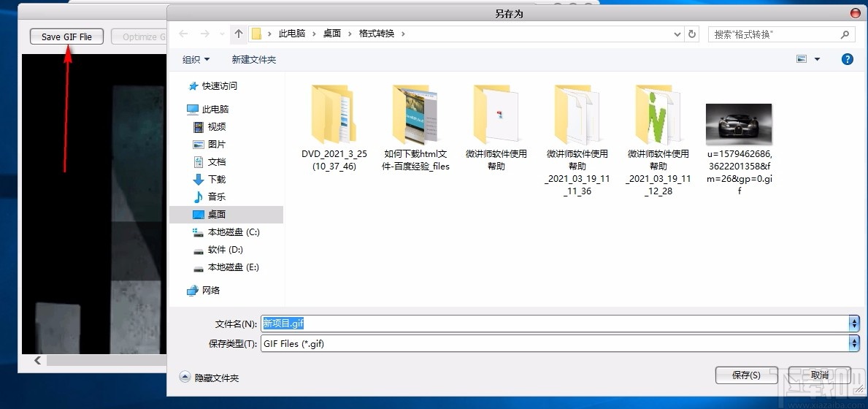Open help with the question mark icon

point(847,59)
